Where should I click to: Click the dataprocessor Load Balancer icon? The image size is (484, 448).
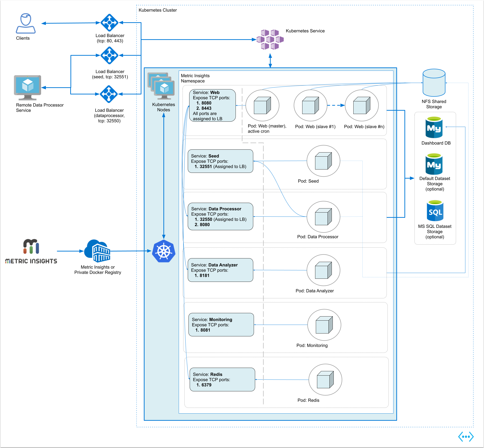(109, 94)
